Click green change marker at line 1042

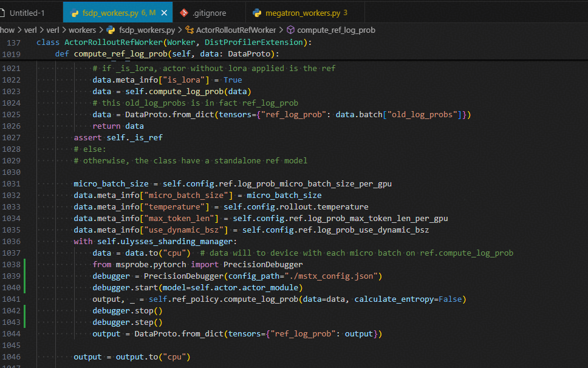pyautogui.click(x=25, y=311)
